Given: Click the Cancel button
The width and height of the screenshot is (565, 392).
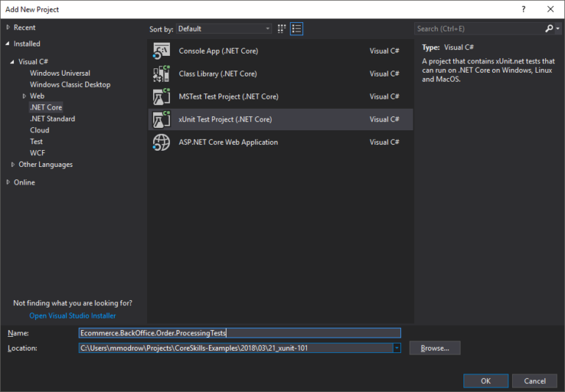Looking at the screenshot, I should (534, 381).
